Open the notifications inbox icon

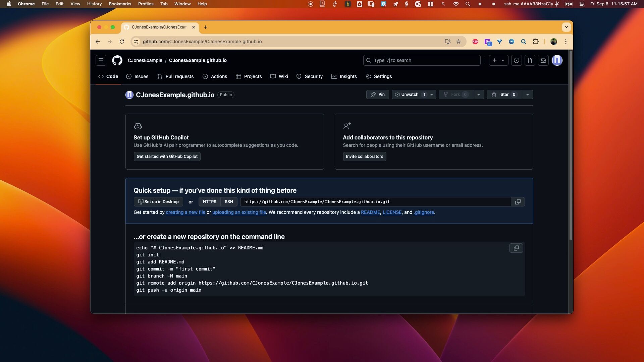coord(543,60)
